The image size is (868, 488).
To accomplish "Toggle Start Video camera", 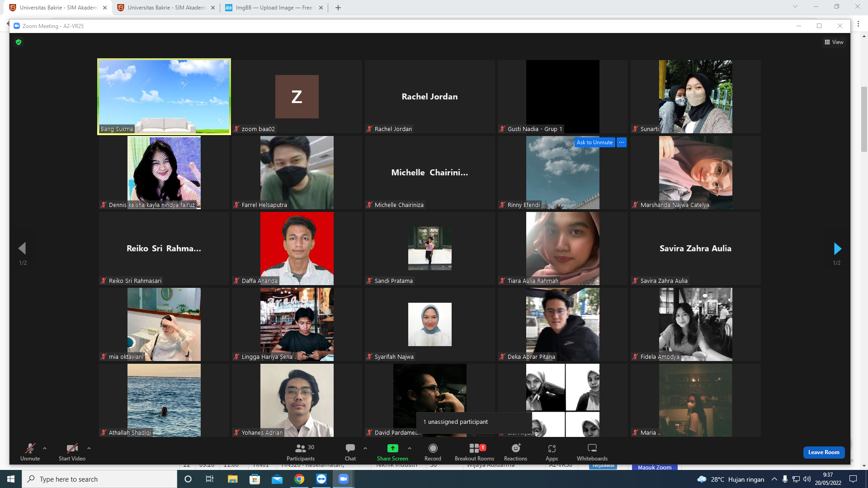I will pyautogui.click(x=72, y=452).
